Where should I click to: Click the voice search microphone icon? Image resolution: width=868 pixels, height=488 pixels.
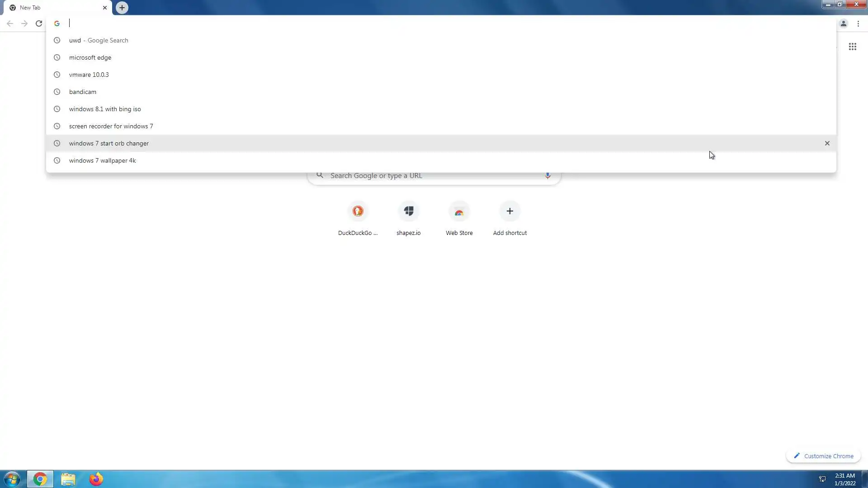coord(547,176)
